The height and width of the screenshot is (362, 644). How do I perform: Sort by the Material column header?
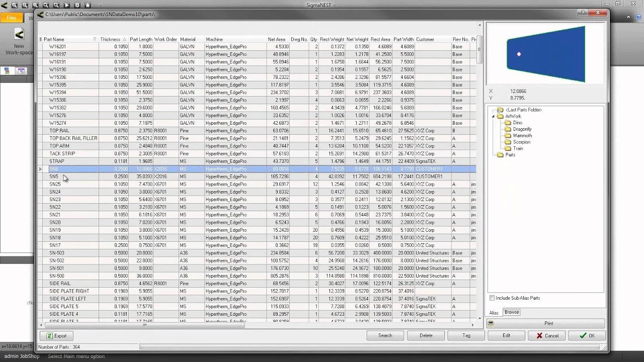191,39
